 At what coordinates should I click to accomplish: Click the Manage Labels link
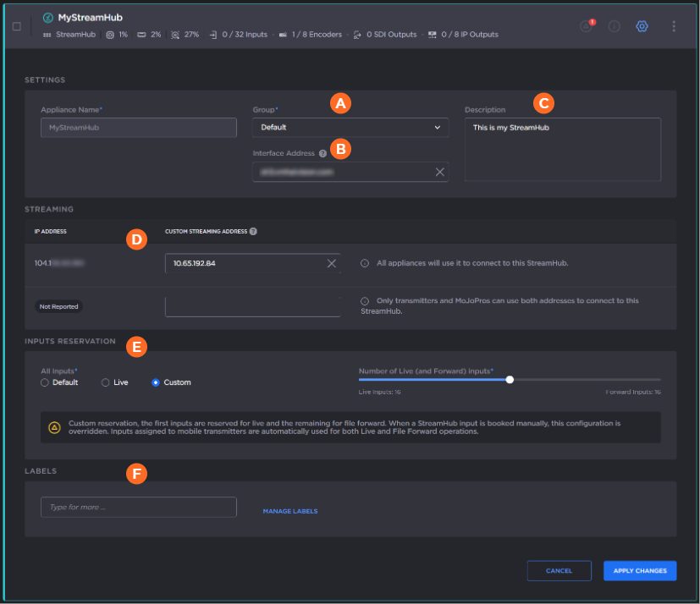(289, 511)
